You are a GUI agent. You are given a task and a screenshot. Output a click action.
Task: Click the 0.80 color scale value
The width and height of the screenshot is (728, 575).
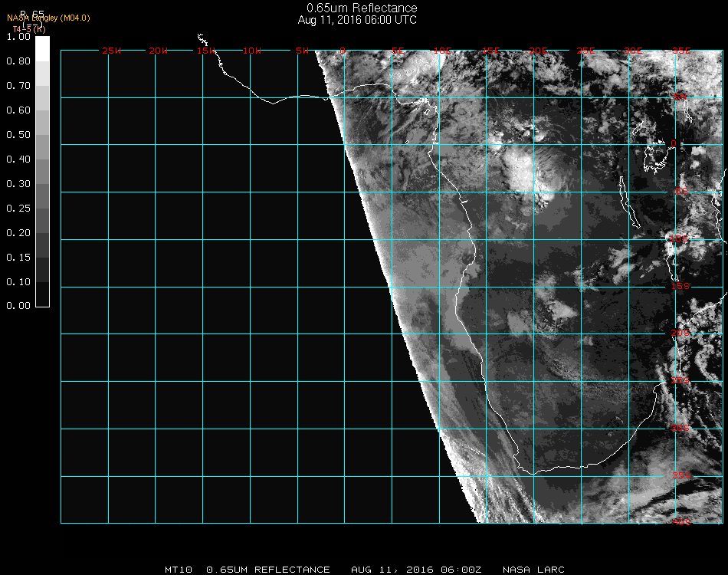click(x=18, y=61)
